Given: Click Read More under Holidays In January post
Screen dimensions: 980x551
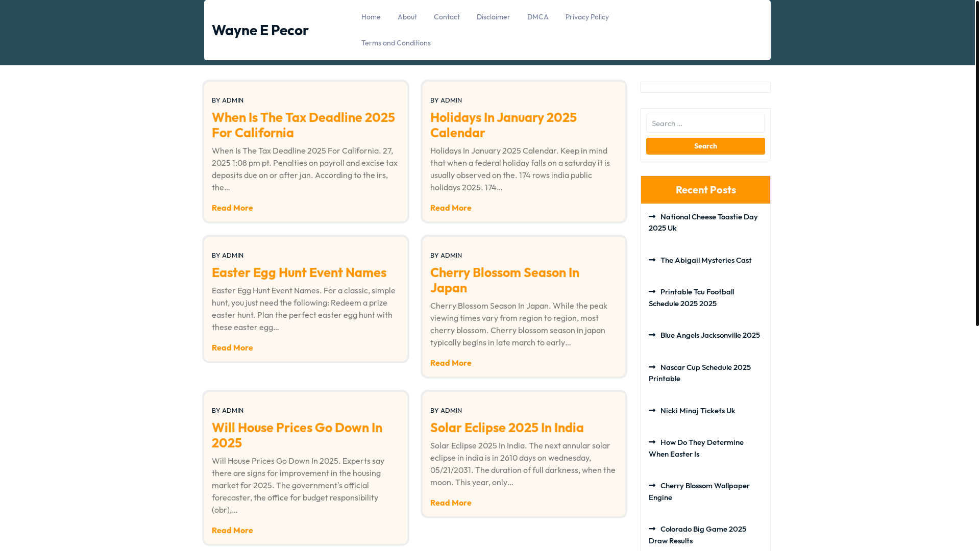Looking at the screenshot, I should pos(451,208).
